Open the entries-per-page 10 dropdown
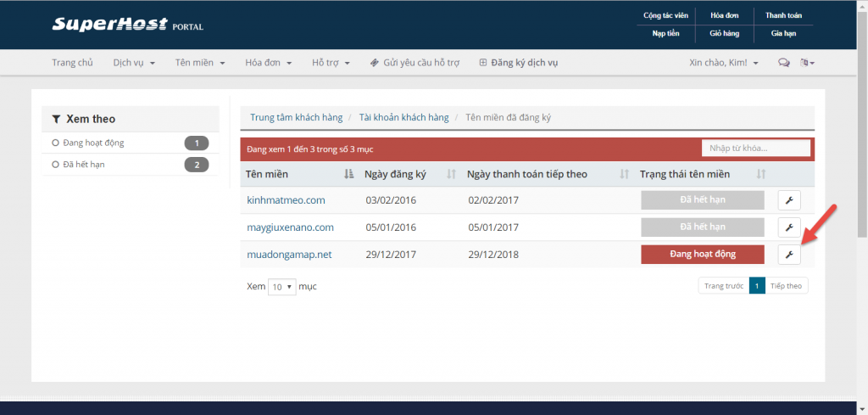The height and width of the screenshot is (415, 868). point(281,287)
